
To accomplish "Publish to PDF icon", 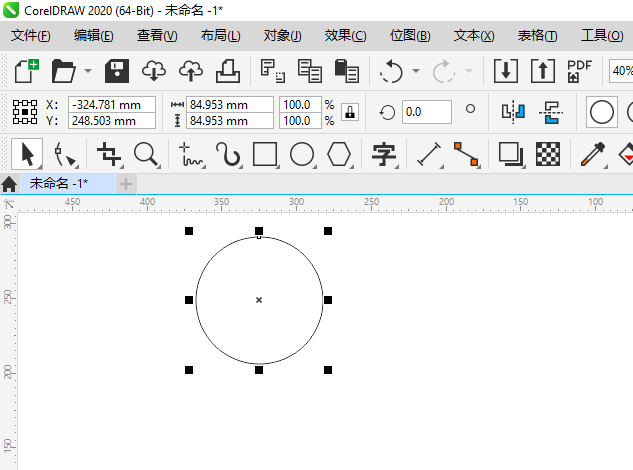I will 579,71.
